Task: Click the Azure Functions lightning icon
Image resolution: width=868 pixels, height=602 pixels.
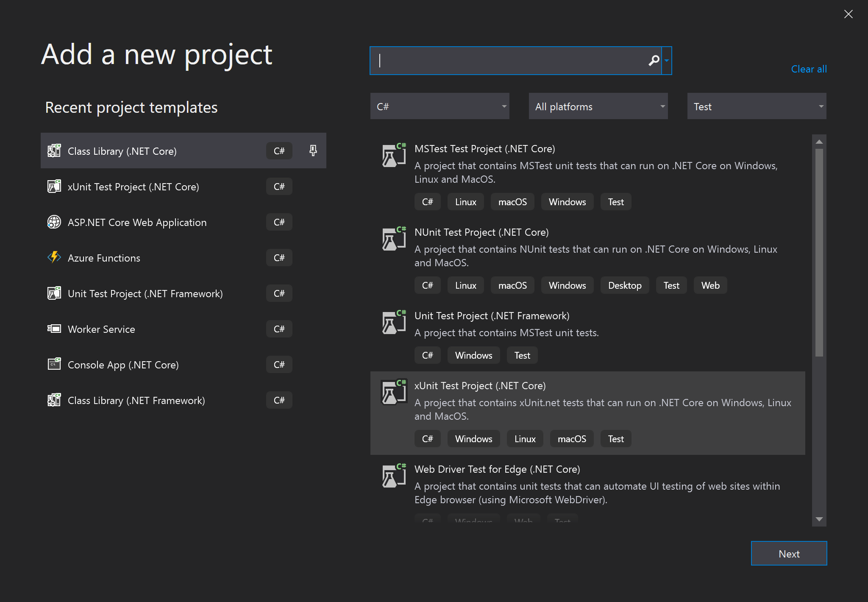Action: [54, 257]
